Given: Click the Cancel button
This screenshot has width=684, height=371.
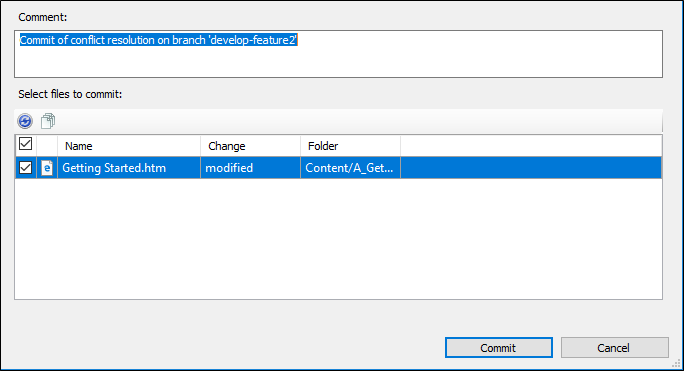Looking at the screenshot, I should click(x=614, y=347).
